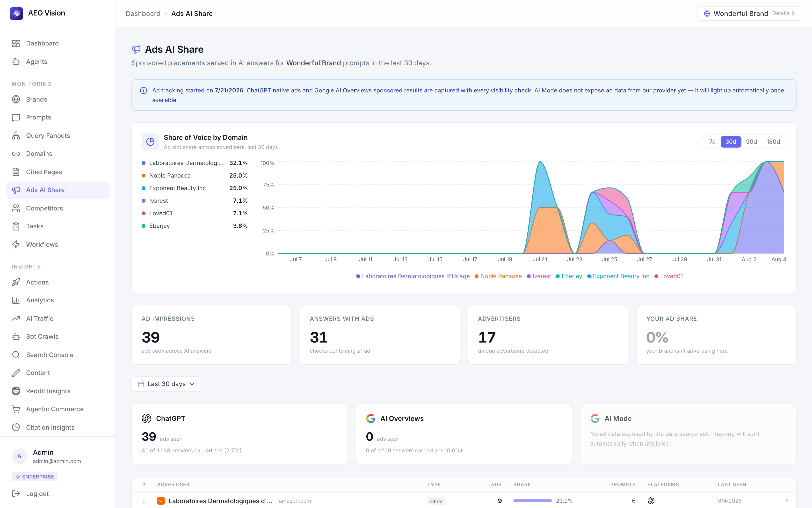Expand the Laboratoires Dermatologiques row chevron
Screen dimensions: 812x508
[787, 501]
